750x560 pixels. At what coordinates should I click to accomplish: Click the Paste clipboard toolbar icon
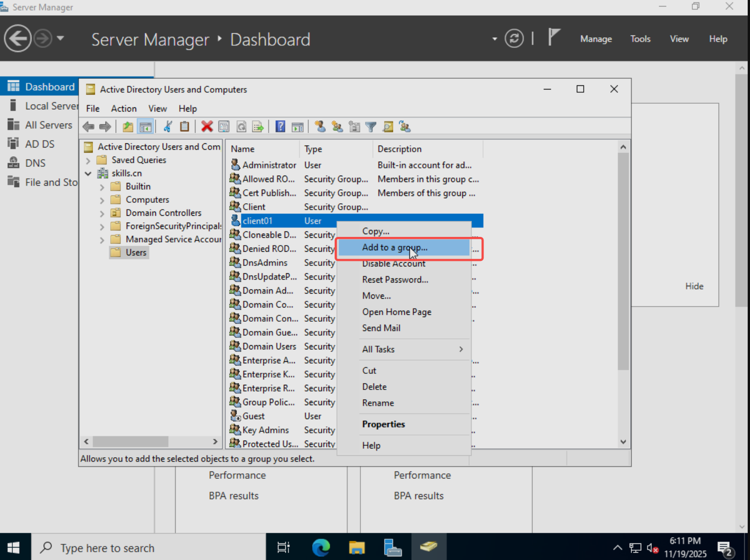click(x=184, y=126)
